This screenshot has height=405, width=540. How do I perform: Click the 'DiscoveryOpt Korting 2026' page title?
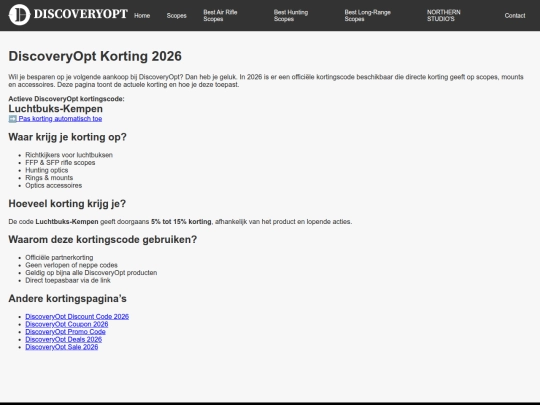coord(95,56)
